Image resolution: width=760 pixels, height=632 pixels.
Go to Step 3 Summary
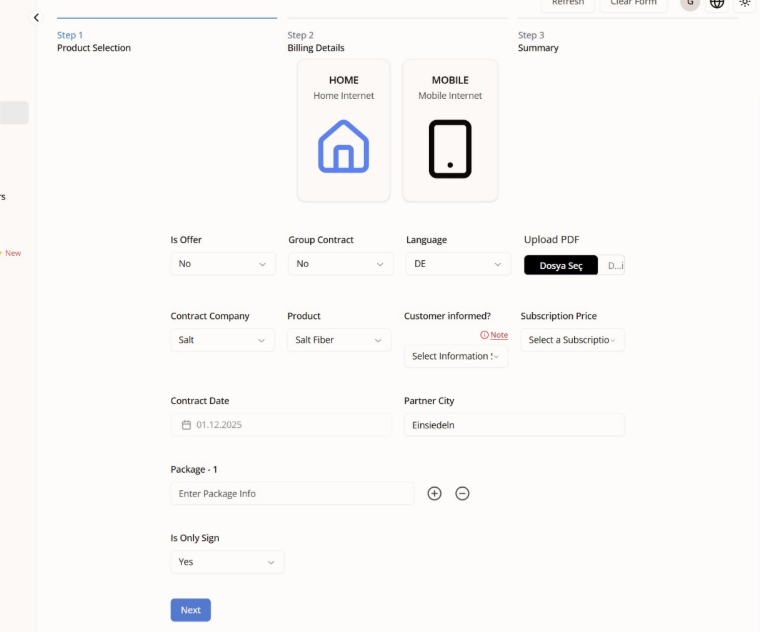[x=538, y=42]
